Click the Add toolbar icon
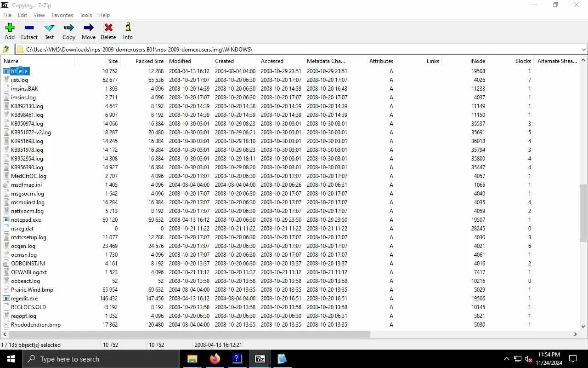The height and width of the screenshot is (368, 588). (x=10, y=28)
